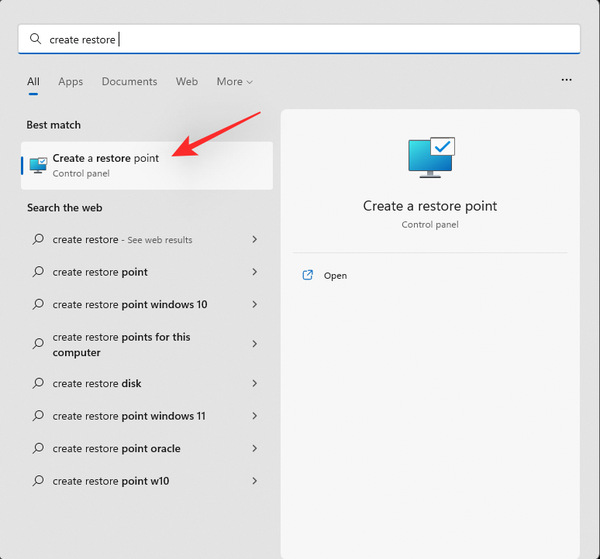Click the large restore point icon in preview

click(x=430, y=159)
